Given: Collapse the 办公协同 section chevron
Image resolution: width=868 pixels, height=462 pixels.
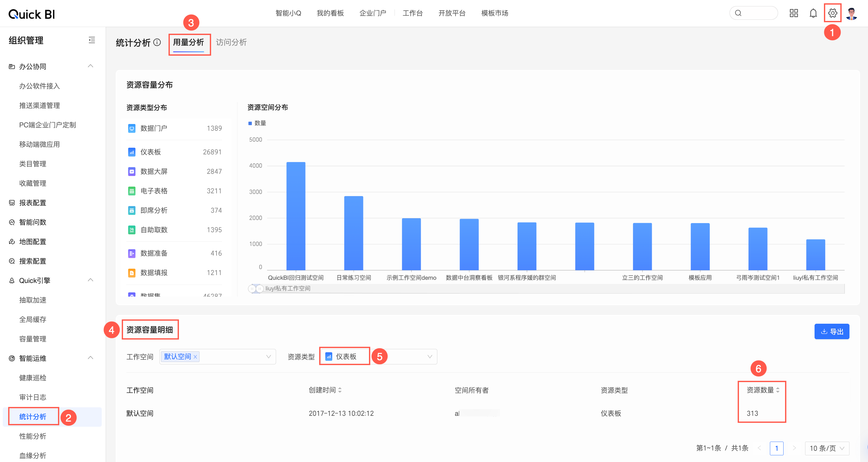Looking at the screenshot, I should [x=90, y=66].
